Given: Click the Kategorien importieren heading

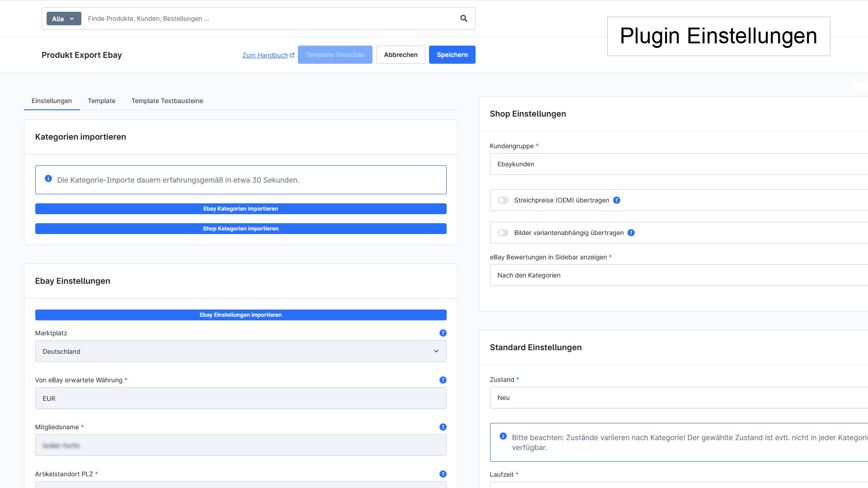Looking at the screenshot, I should (80, 137).
